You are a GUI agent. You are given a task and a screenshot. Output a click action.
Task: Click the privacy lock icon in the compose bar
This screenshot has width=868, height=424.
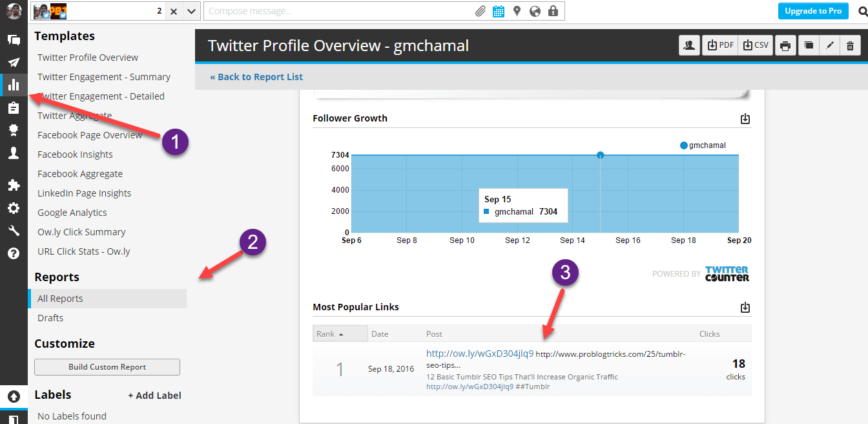[553, 11]
